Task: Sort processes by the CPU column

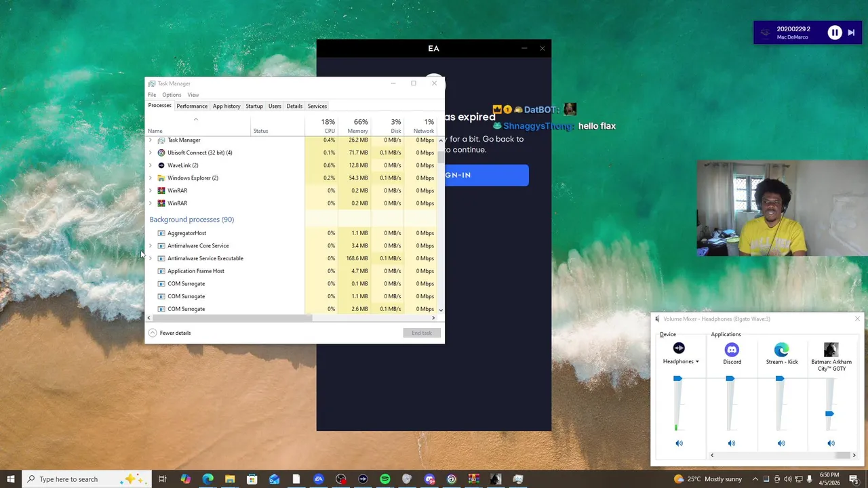Action: (x=321, y=125)
